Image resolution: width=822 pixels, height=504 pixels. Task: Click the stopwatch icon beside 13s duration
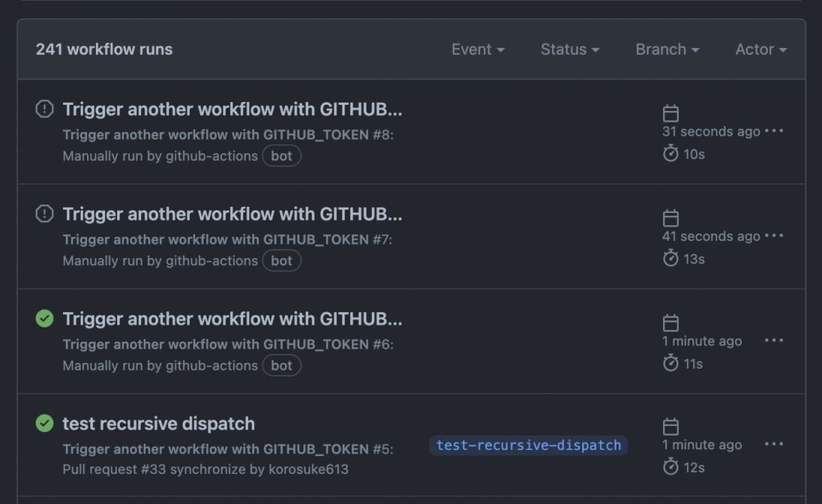click(671, 258)
